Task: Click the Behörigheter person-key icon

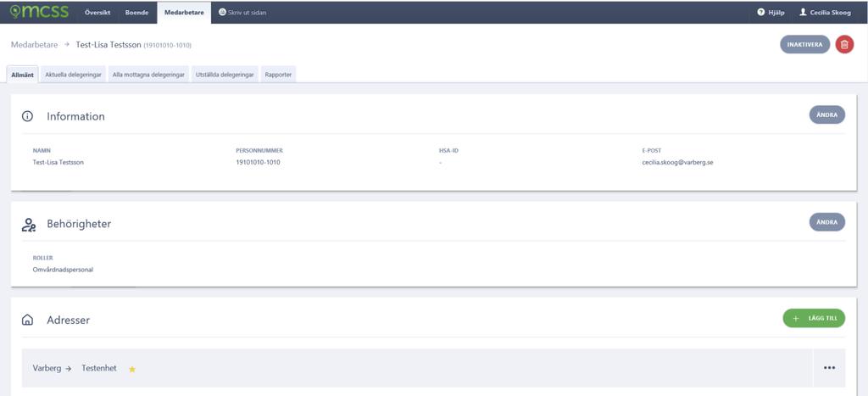Action: point(28,225)
